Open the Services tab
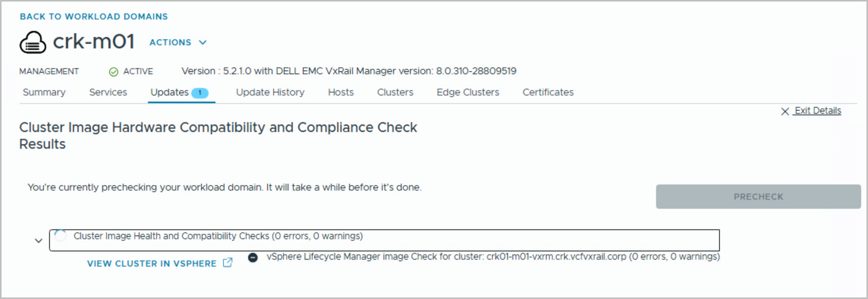Image resolution: width=868 pixels, height=299 pixels. point(108,92)
